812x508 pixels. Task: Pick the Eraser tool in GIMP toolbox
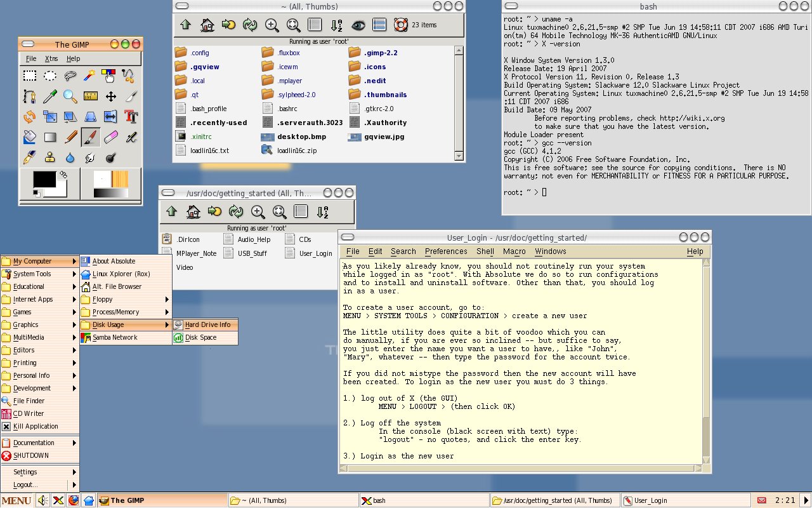(x=110, y=137)
